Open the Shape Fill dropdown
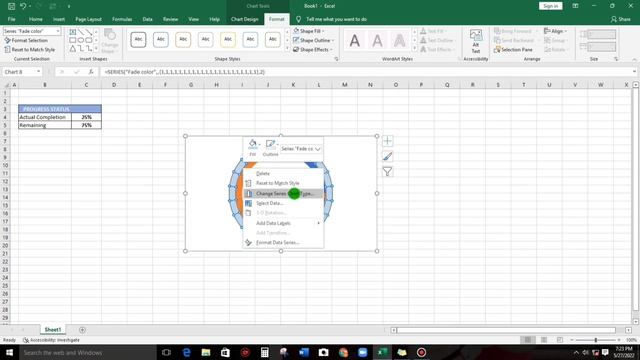 pos(309,31)
